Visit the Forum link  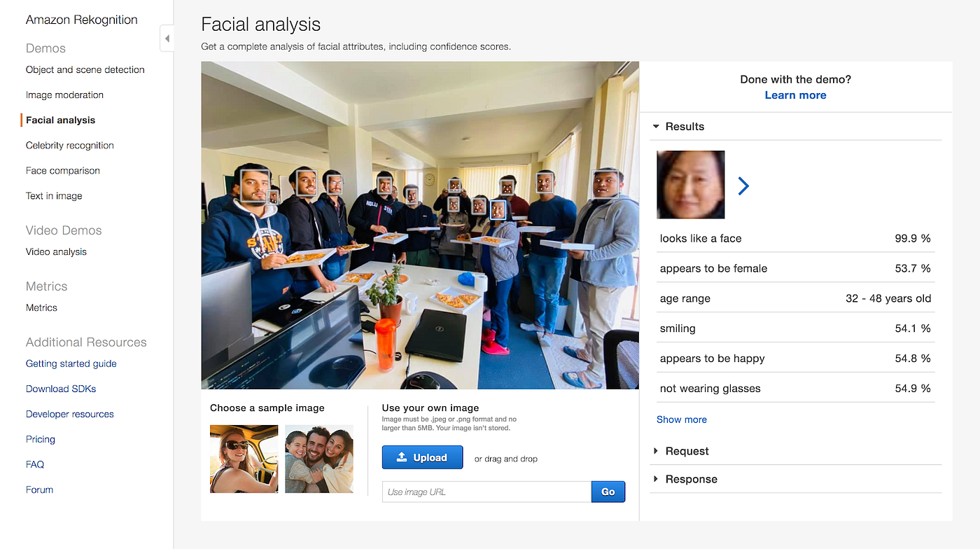(39, 489)
